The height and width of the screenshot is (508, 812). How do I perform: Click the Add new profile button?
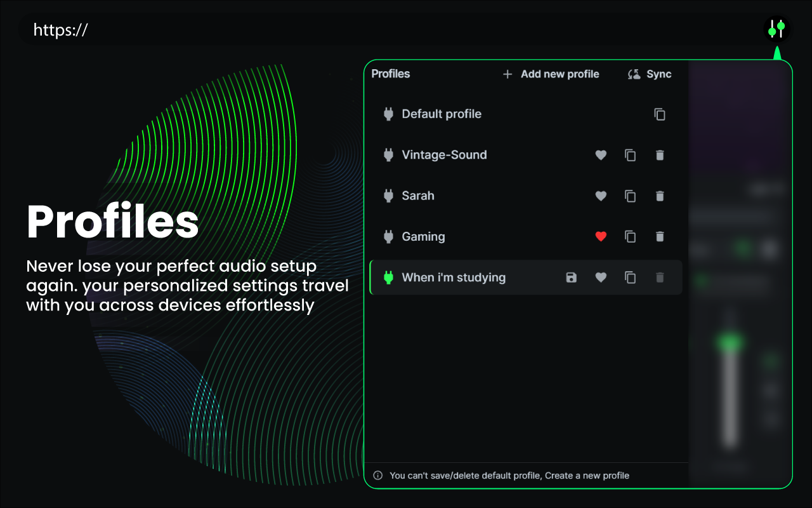[551, 74]
